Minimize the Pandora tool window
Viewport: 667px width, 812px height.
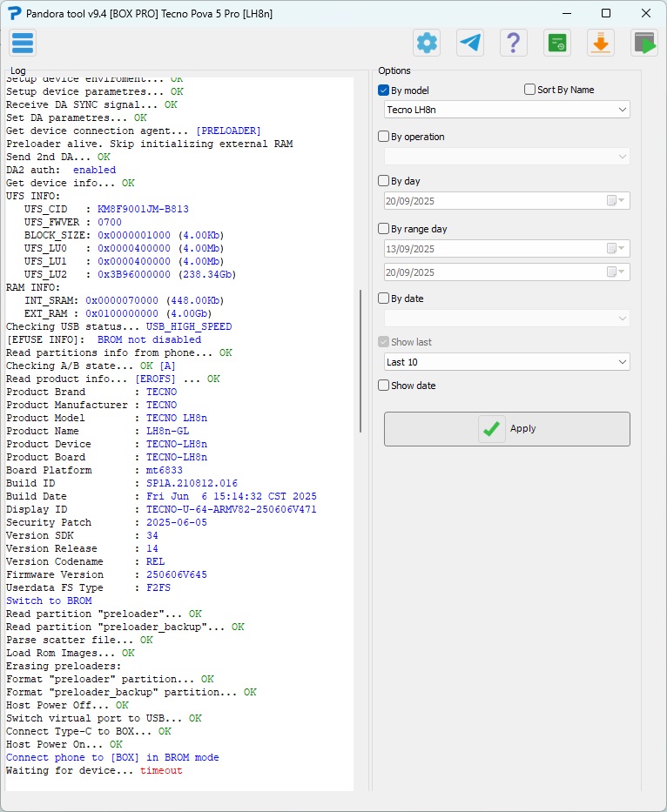tap(567, 13)
